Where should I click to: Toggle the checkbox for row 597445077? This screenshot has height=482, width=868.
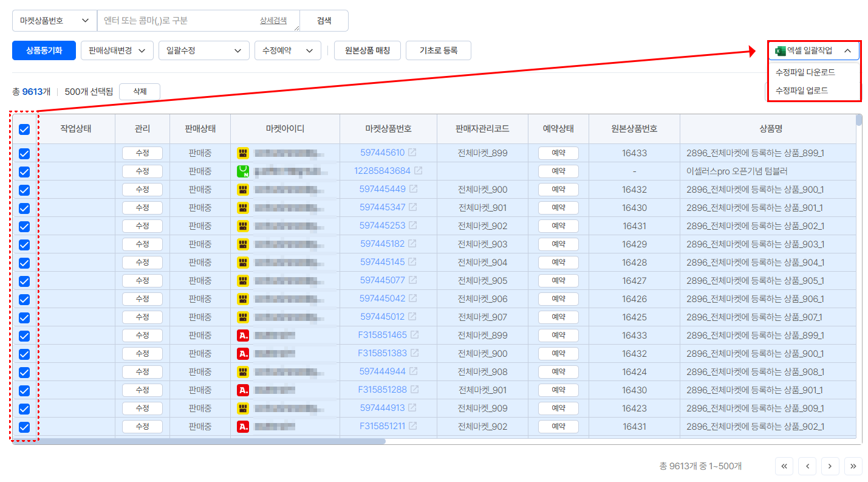click(24, 281)
